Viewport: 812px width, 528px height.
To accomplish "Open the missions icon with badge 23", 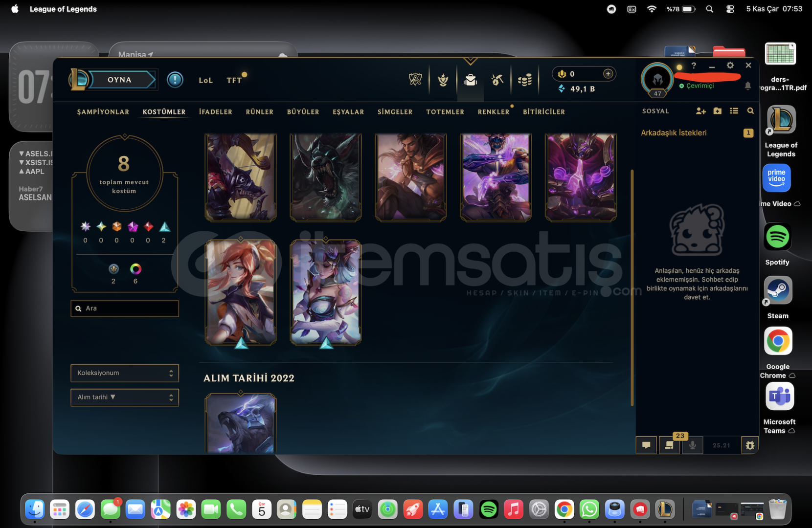I will pyautogui.click(x=669, y=445).
